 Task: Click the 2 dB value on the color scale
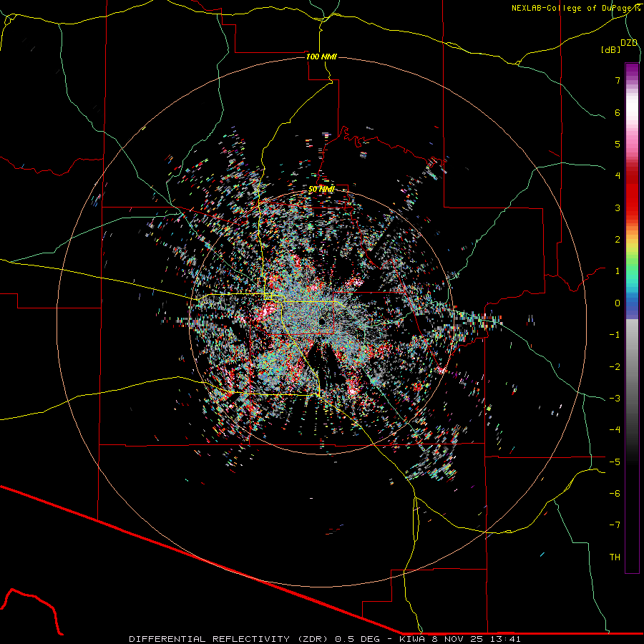[618, 240]
